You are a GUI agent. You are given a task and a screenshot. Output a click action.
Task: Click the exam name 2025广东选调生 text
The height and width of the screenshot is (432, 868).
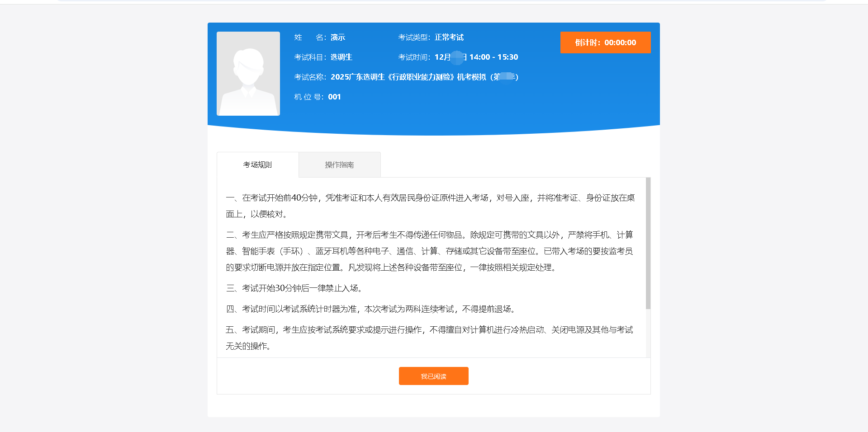(x=424, y=77)
